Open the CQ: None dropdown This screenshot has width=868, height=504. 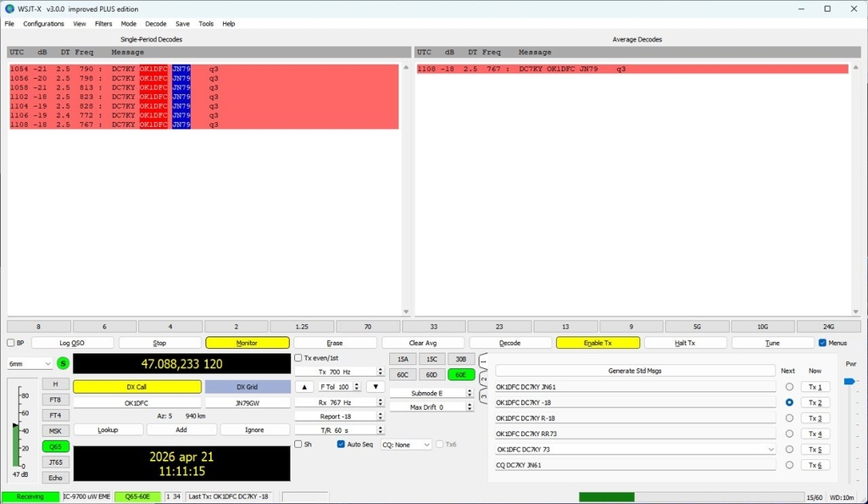click(406, 445)
